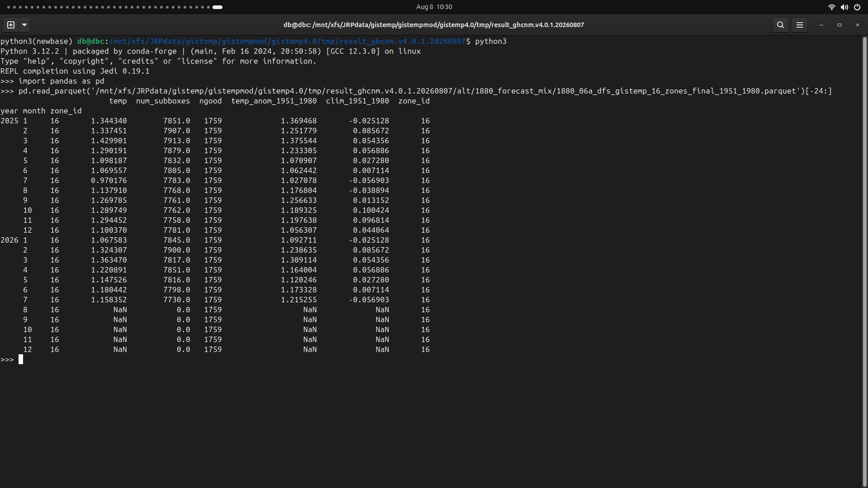This screenshot has width=868, height=488.
Task: Click temp value 1.344340
Action: [x=109, y=121]
